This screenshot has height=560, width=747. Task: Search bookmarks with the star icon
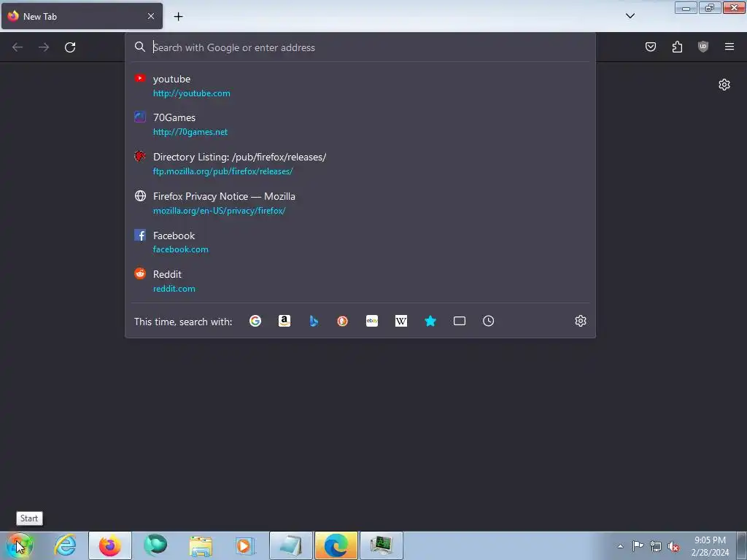coord(430,321)
